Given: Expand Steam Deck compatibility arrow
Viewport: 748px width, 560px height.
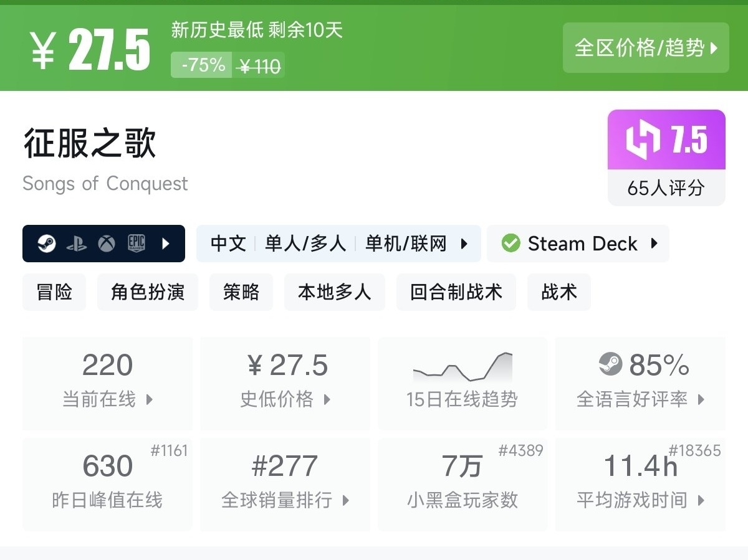Looking at the screenshot, I should click(x=654, y=244).
